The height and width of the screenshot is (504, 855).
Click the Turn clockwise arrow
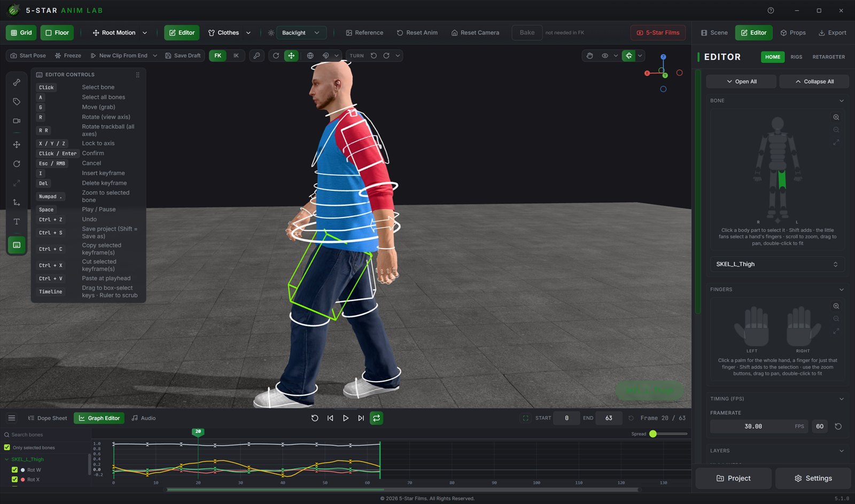(386, 56)
